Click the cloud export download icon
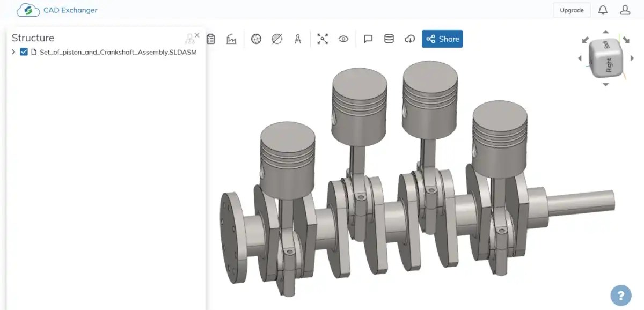 409,39
